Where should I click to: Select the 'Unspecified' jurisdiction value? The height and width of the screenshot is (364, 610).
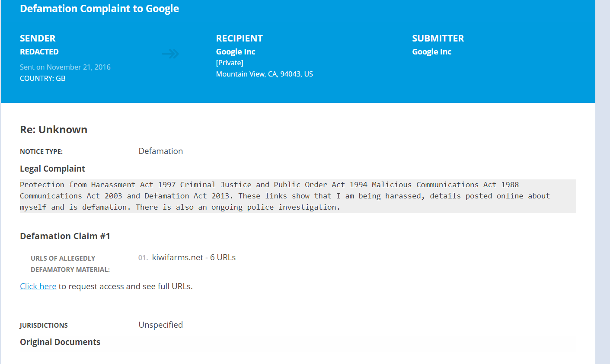161,325
